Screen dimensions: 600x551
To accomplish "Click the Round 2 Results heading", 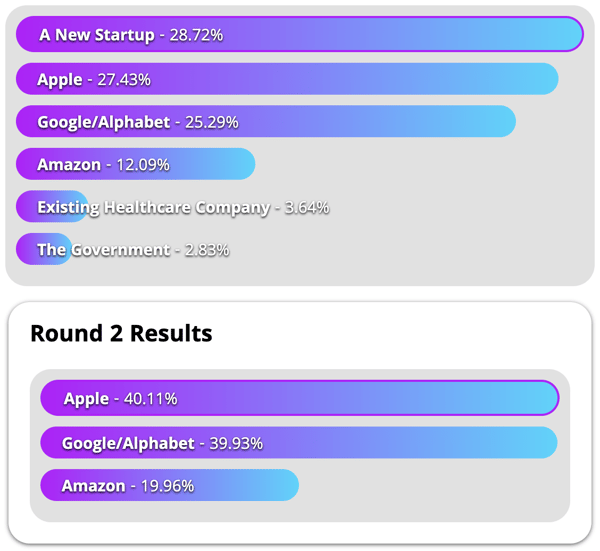I will click(x=121, y=333).
